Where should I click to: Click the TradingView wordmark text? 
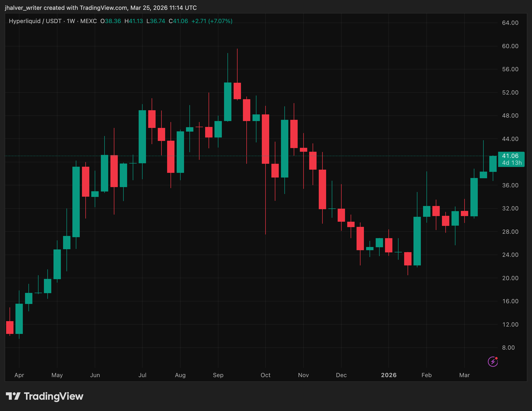click(53, 396)
